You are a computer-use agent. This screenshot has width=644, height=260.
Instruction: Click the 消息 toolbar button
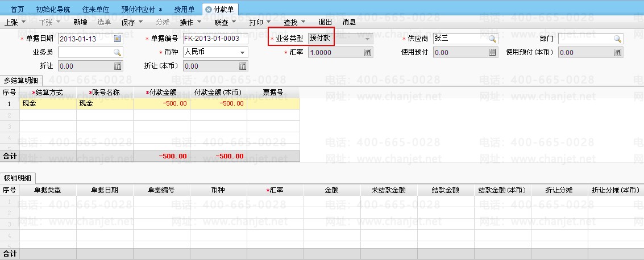pyautogui.click(x=349, y=22)
